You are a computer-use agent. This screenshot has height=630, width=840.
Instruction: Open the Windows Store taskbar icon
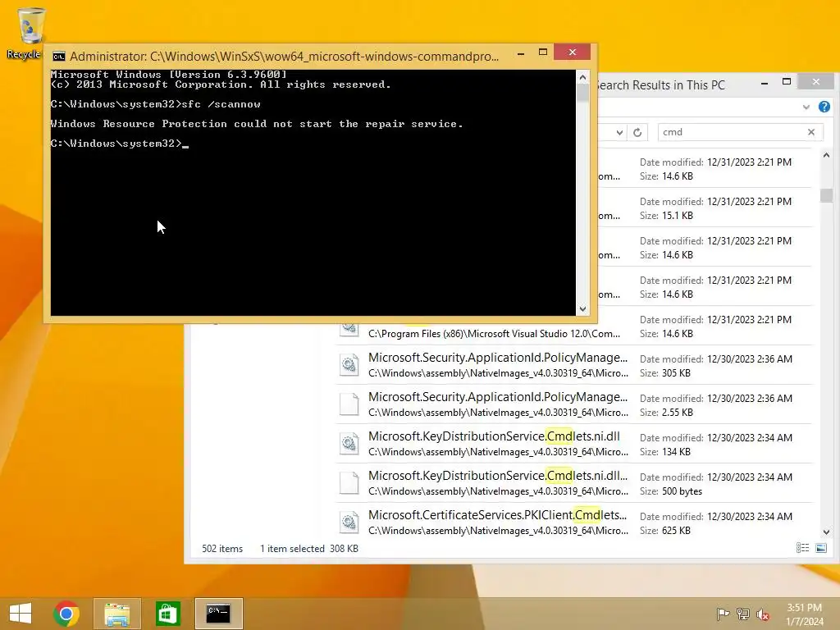coord(167,614)
